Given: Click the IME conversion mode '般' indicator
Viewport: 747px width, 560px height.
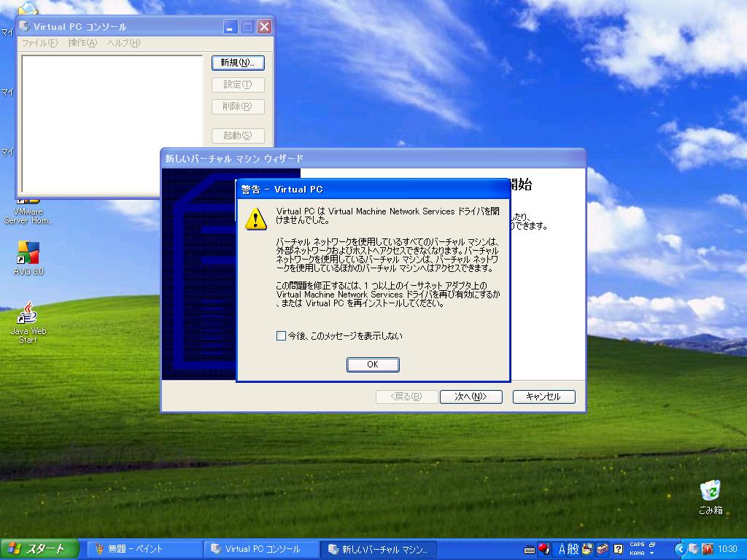Looking at the screenshot, I should tap(573, 549).
